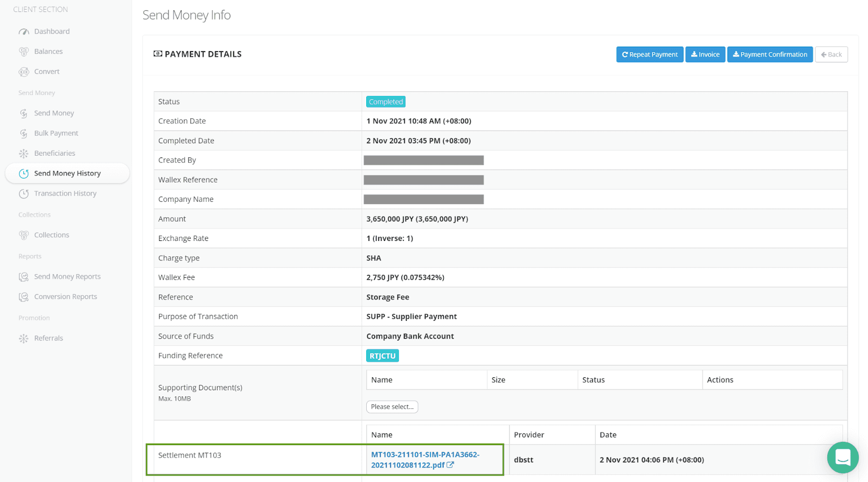Navigate to Beneficiaries
Screen dimensions: 868x482
pos(55,154)
